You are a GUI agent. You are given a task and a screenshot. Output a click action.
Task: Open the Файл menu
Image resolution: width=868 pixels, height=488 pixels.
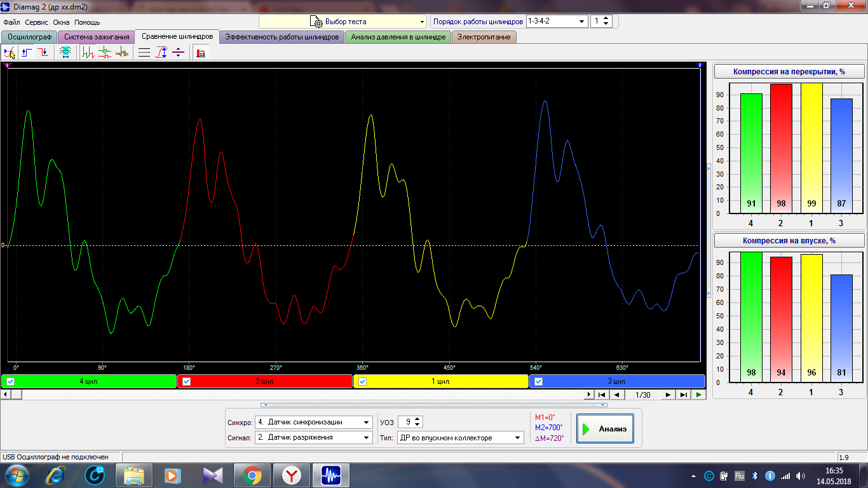11,22
